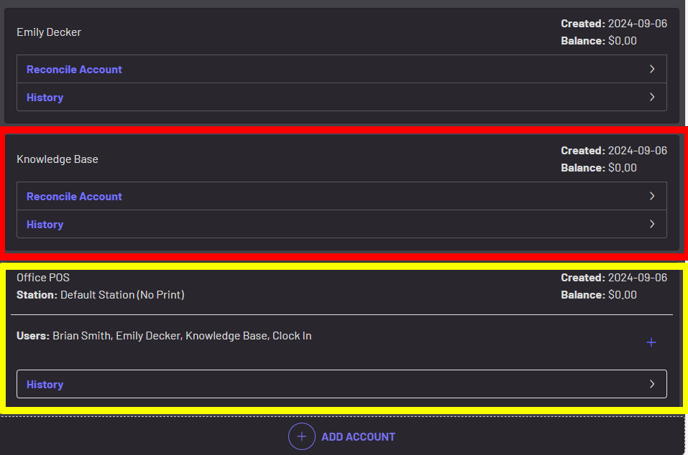
Task: Open Reconcile Account for Knowledge Base
Action: (x=74, y=197)
